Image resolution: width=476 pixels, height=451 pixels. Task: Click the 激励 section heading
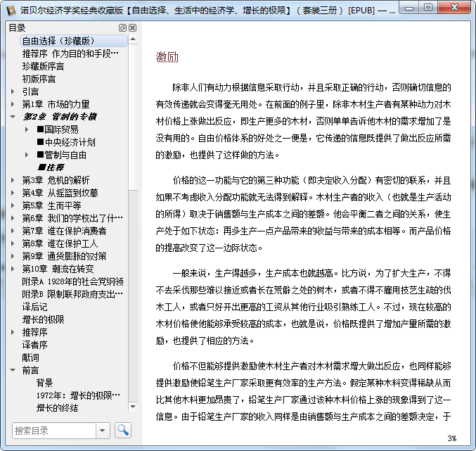(x=167, y=58)
